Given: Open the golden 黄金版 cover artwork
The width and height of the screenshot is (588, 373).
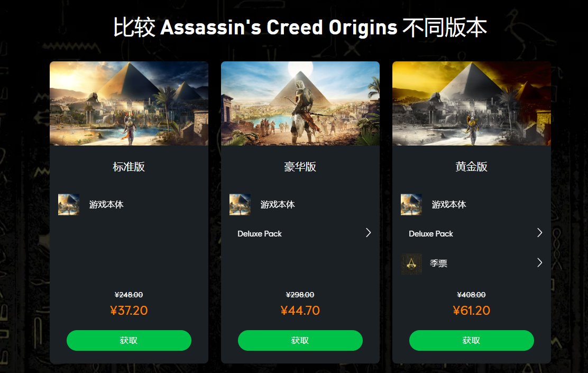Looking at the screenshot, I should (x=471, y=104).
